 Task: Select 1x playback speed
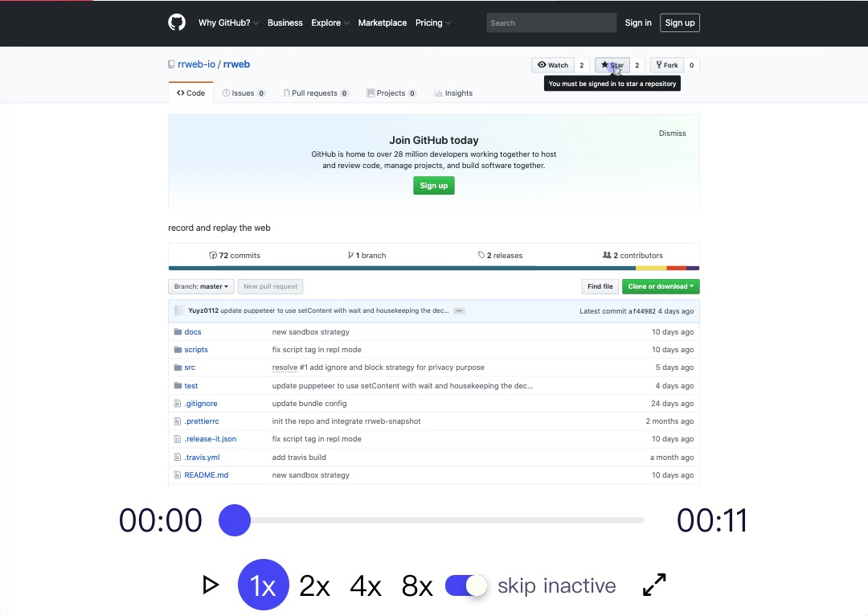(263, 585)
